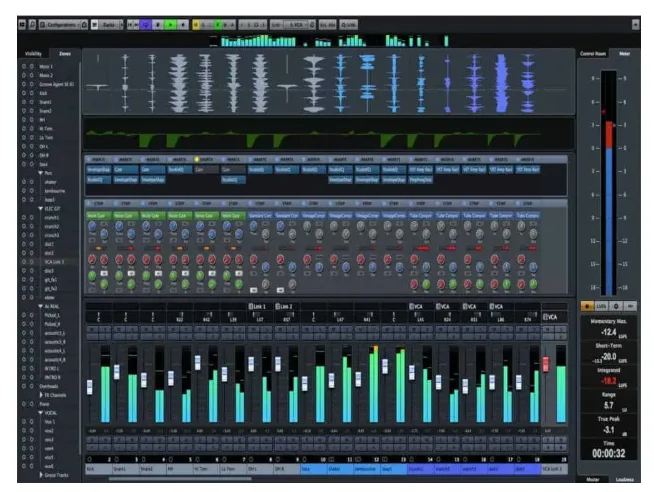
Task: Click the red fader on the VCA Link 1 channel
Action: [x=547, y=364]
